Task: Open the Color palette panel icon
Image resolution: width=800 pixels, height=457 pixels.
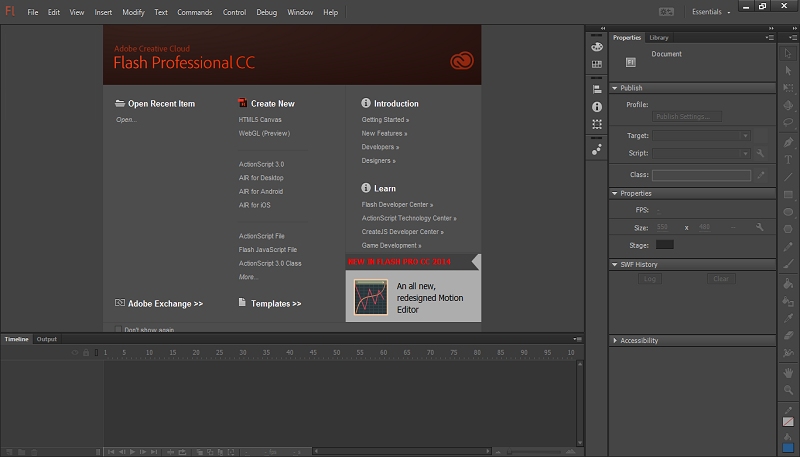Action: tap(597, 46)
